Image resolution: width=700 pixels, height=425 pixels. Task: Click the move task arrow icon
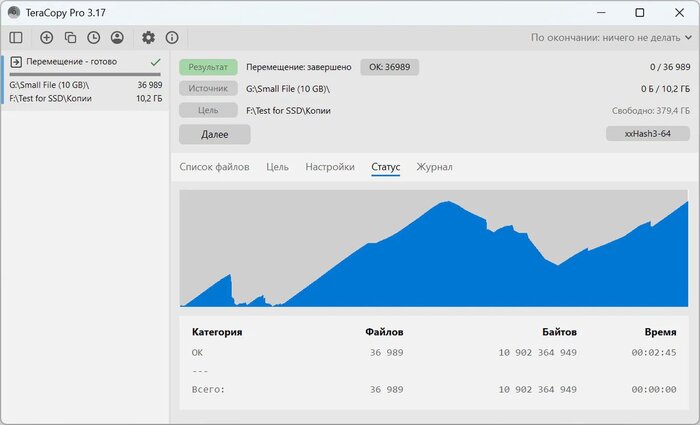16,62
